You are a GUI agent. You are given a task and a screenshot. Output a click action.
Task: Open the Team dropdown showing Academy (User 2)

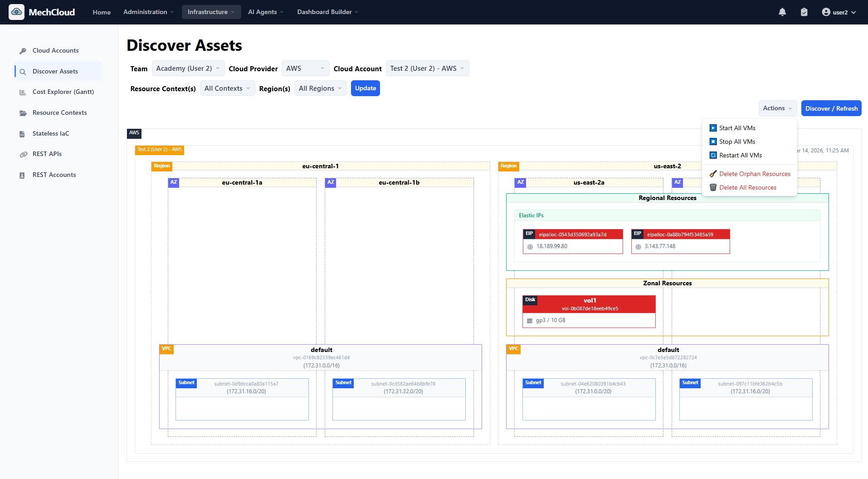pos(187,68)
